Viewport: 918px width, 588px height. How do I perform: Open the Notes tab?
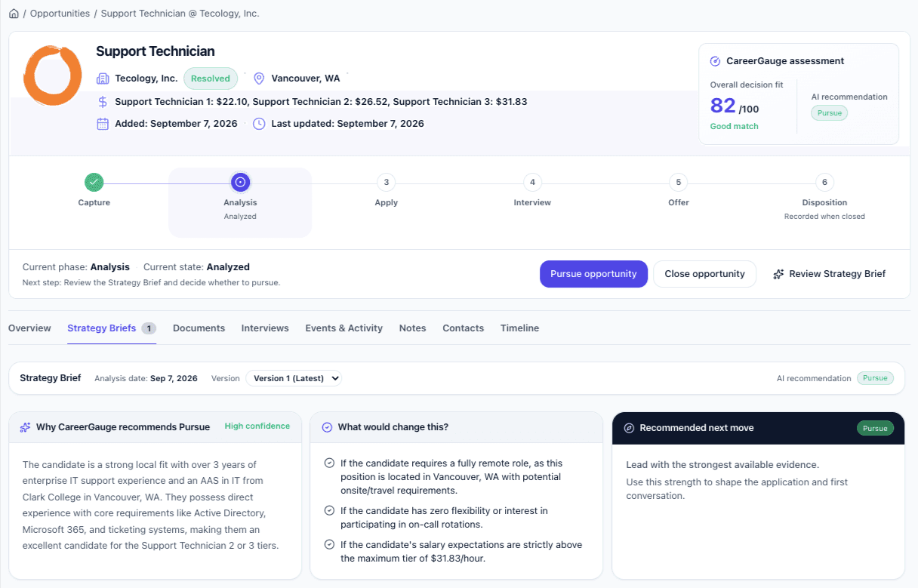(x=412, y=328)
